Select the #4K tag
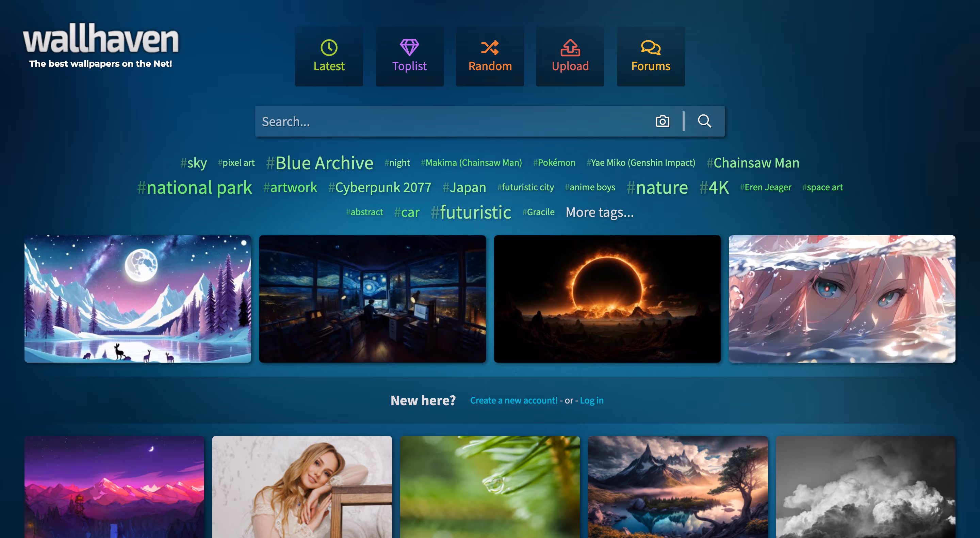Viewport: 980px width, 538px height. pyautogui.click(x=714, y=188)
